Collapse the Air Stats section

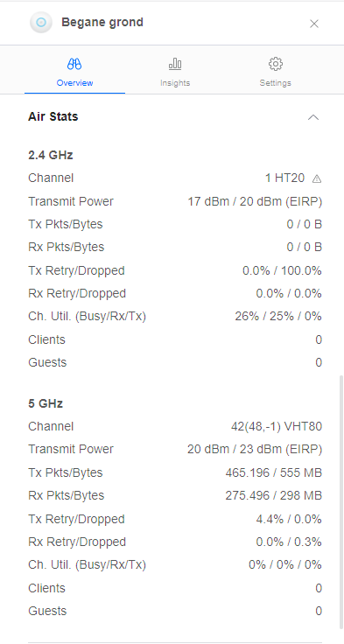point(313,117)
